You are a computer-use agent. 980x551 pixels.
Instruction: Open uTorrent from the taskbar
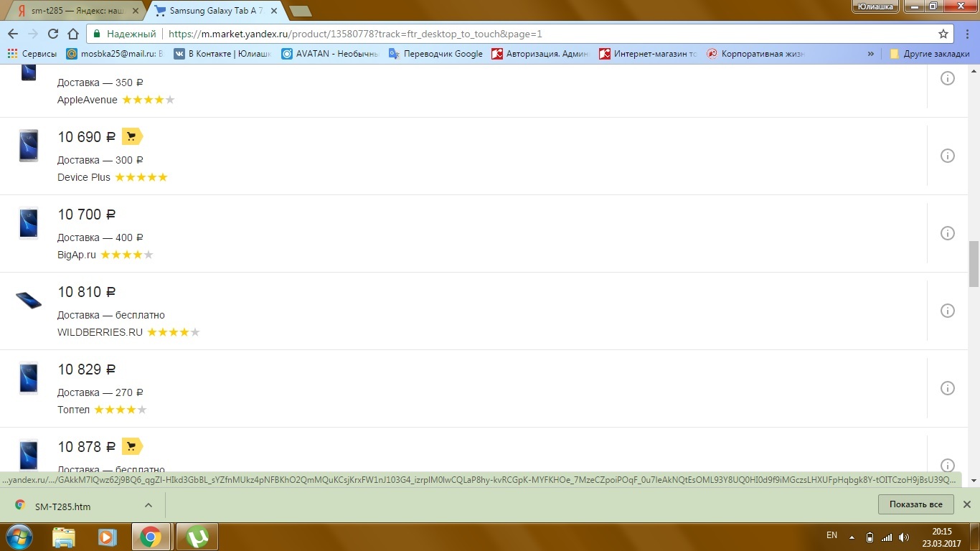(x=197, y=537)
